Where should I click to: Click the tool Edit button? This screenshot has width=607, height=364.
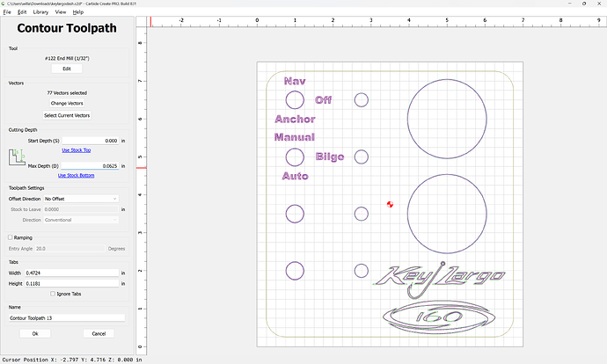click(67, 69)
